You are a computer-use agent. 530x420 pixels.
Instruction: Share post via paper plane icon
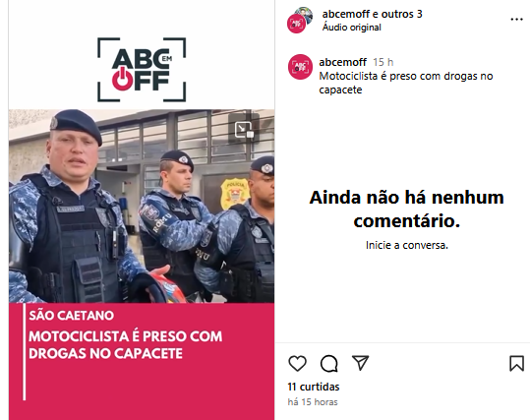[x=360, y=363]
